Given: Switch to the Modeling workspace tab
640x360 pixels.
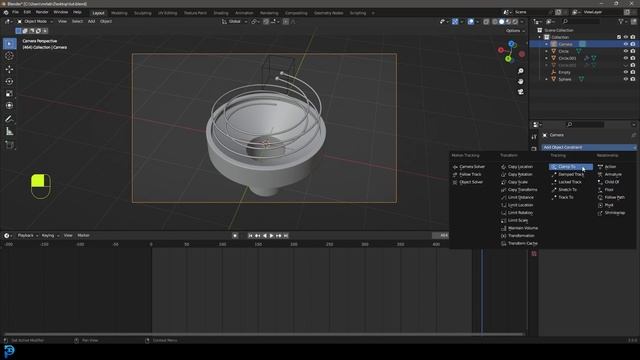Looking at the screenshot, I should tap(119, 13).
